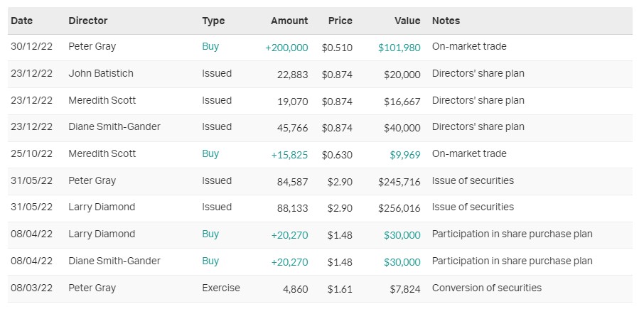Image resolution: width=644 pixels, height=309 pixels.
Task: Select the Amount column header
Action: click(x=289, y=21)
